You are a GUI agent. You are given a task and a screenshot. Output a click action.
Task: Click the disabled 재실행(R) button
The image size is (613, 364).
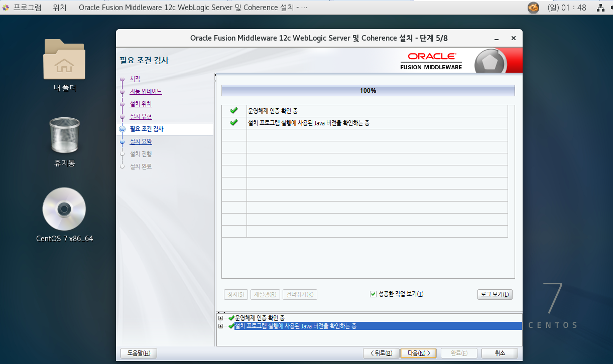266,294
